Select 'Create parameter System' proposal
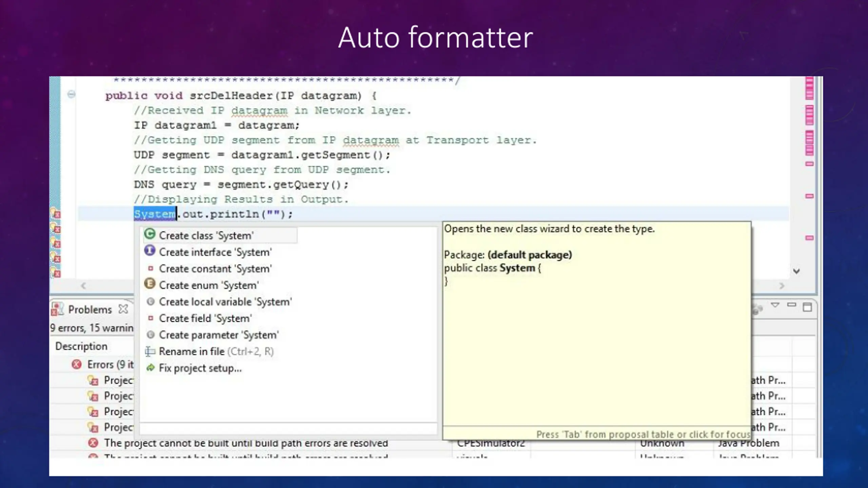 click(x=219, y=335)
